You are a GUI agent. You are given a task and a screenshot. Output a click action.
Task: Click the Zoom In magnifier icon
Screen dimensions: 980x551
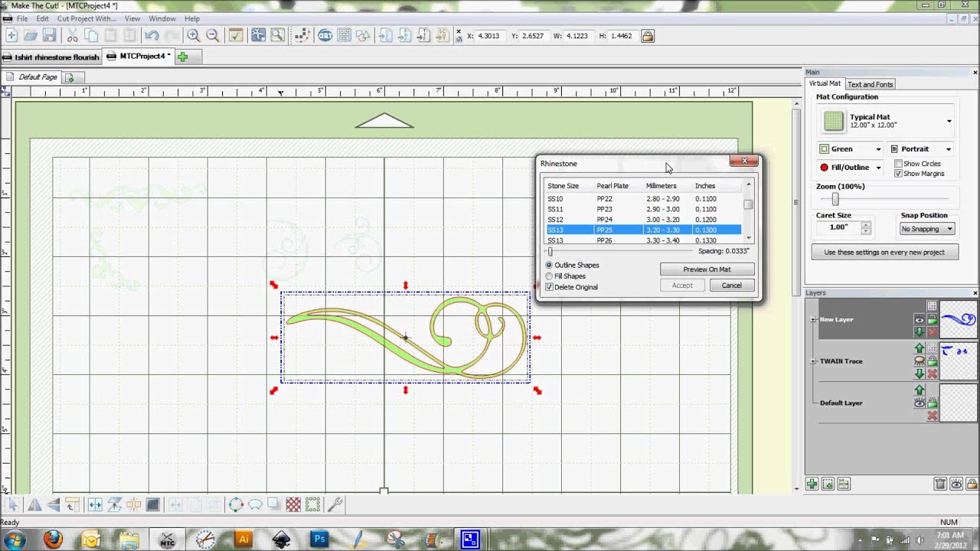coord(193,35)
